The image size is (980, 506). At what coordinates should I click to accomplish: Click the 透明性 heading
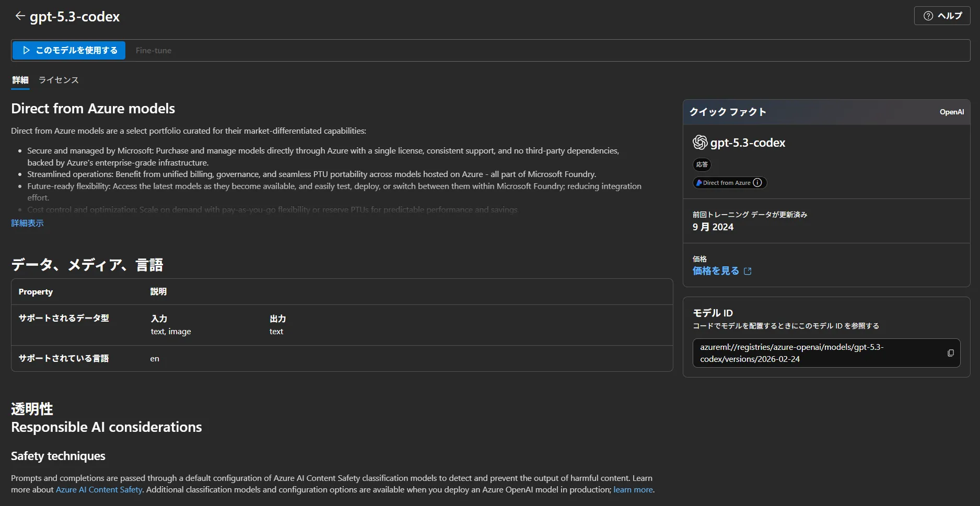(x=32, y=409)
